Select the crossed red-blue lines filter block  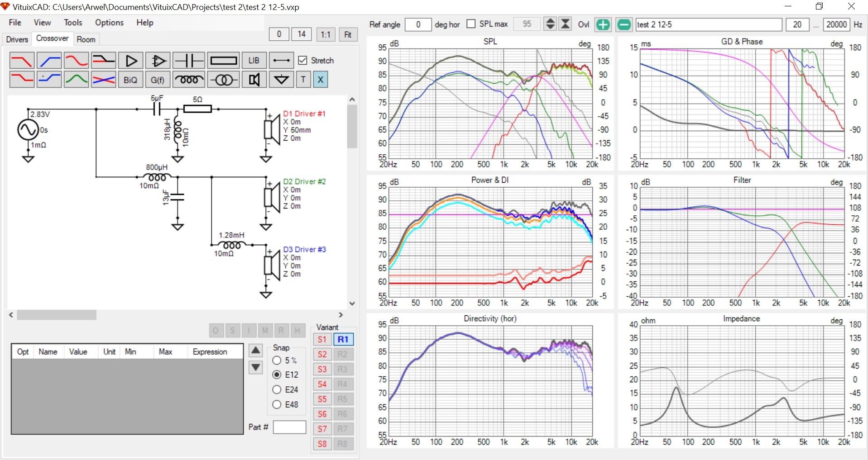[103, 80]
